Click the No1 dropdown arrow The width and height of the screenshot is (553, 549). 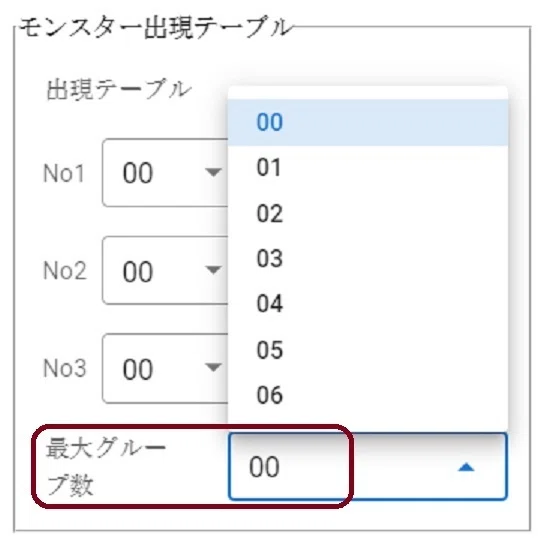213,172
